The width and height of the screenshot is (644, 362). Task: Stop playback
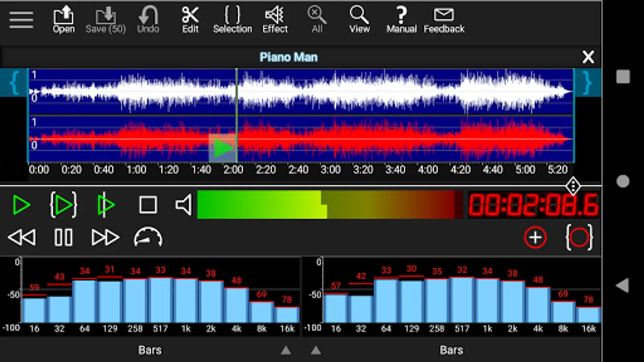148,205
